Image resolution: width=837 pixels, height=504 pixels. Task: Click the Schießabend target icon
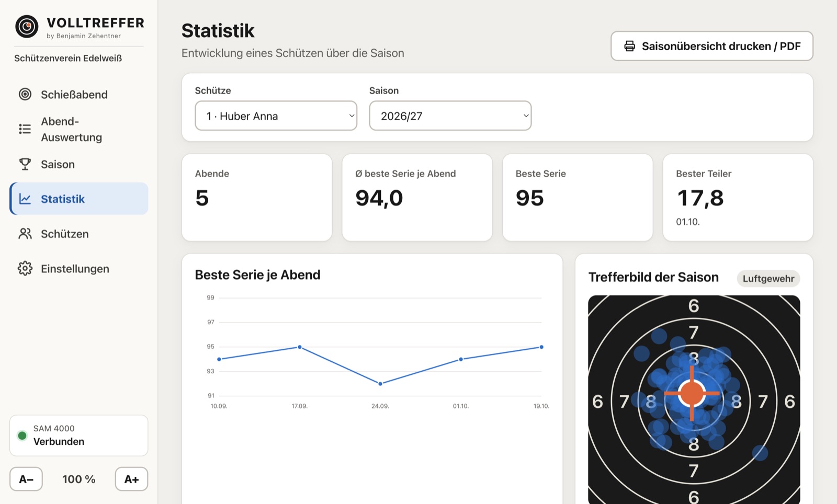(x=25, y=94)
